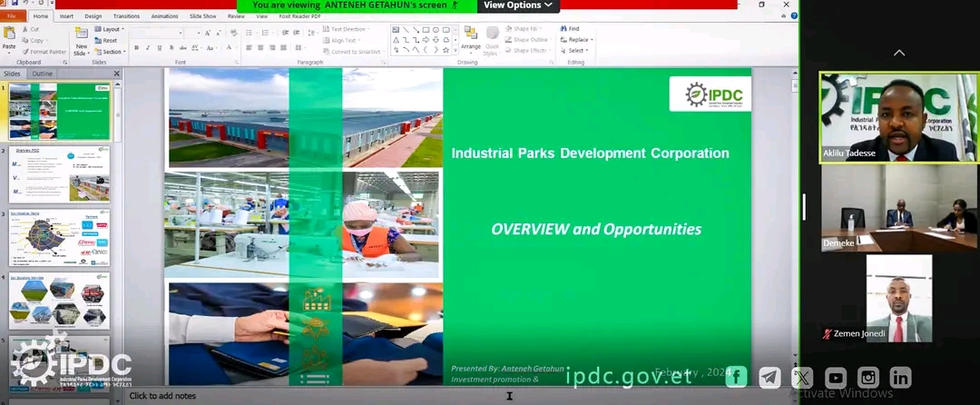980x405 pixels.
Task: Open the Replace dropdown menu
Action: pos(577,40)
